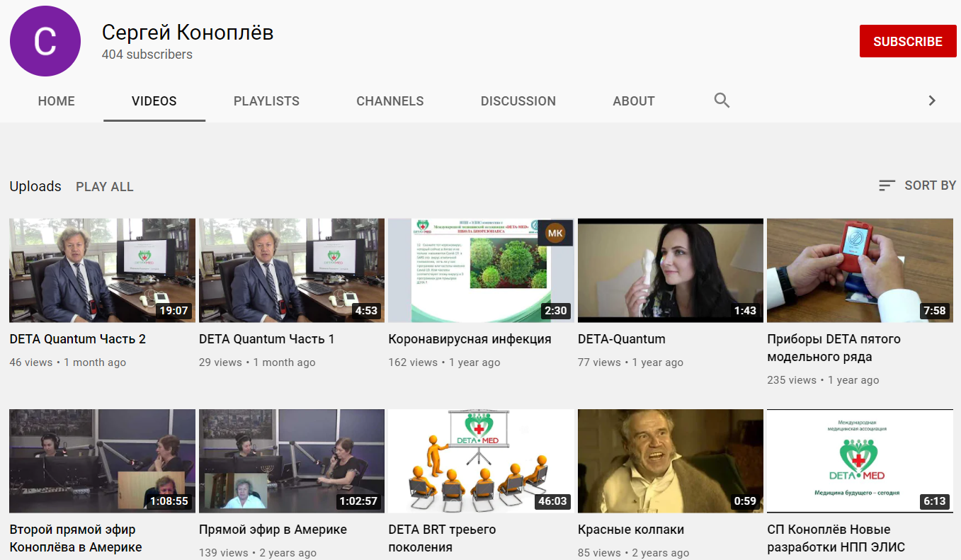The width and height of the screenshot is (961, 560).
Task: Click title Коронавирусная инфекция
Action: pyautogui.click(x=470, y=339)
